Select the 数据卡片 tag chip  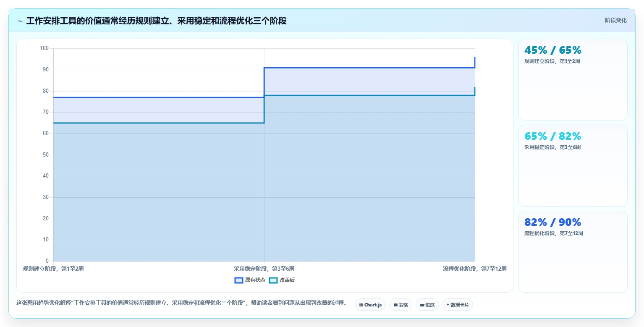(458, 305)
